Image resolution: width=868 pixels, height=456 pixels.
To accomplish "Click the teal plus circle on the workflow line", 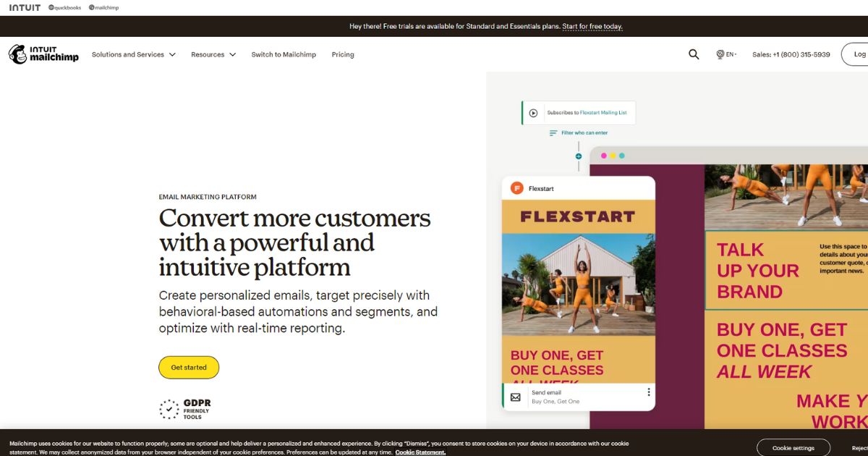I will (x=579, y=156).
